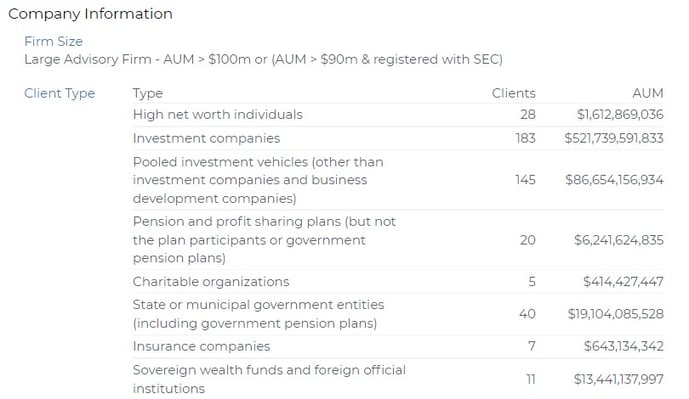Select the High net worth individuals row
689x399 pixels.
point(398,115)
